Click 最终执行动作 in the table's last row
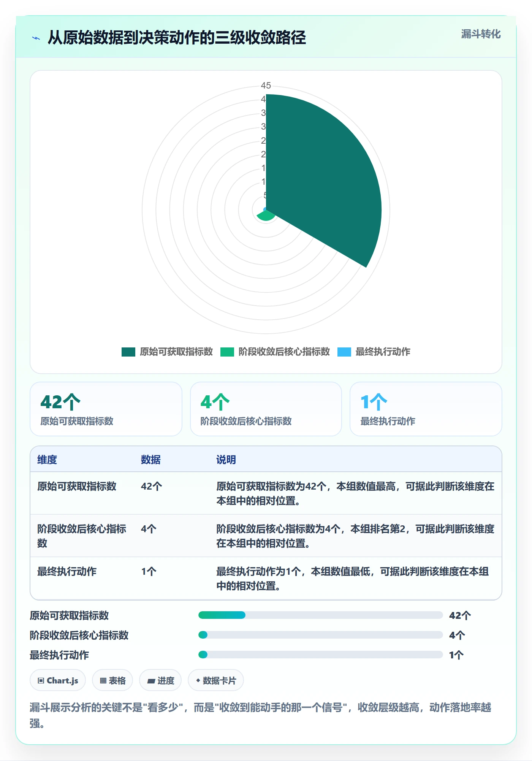This screenshot has height=761, width=532. [67, 571]
